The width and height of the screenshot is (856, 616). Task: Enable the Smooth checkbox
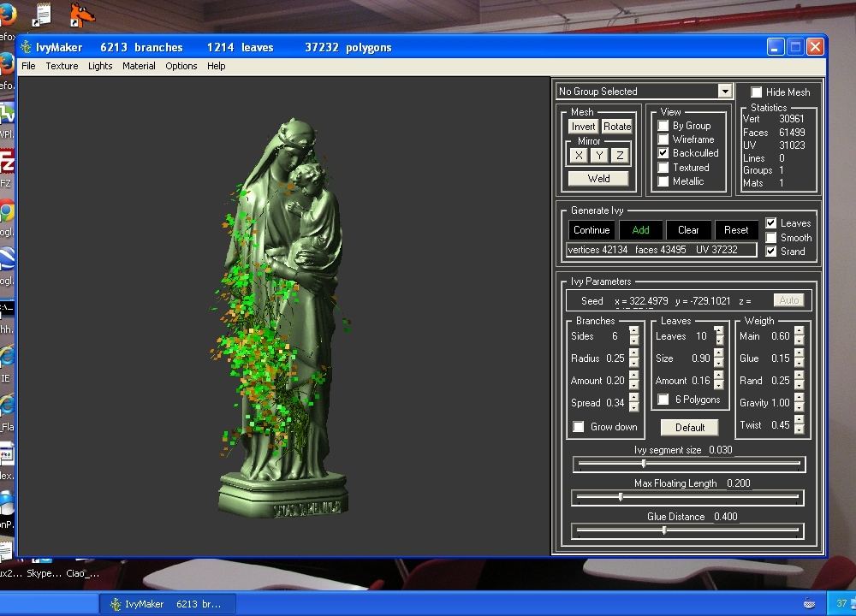(771, 237)
